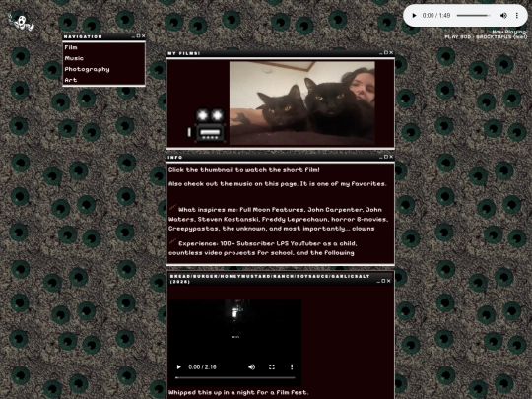Open video player more options menu
This screenshot has width=532, height=399.
292,366
